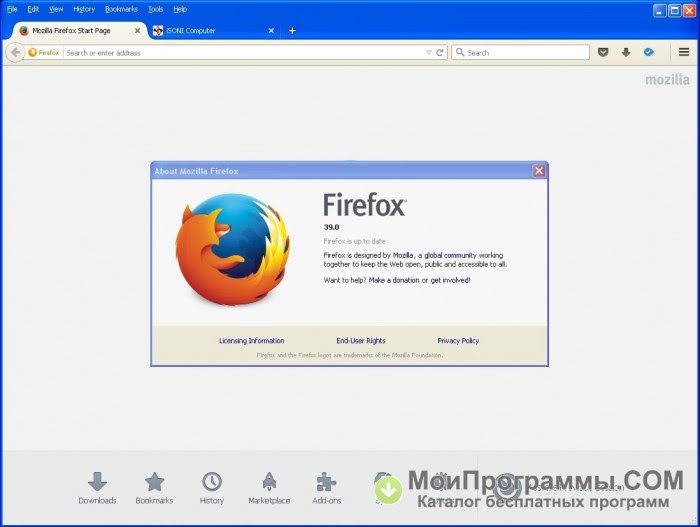
Task: Open the Edit menu
Action: (33, 9)
